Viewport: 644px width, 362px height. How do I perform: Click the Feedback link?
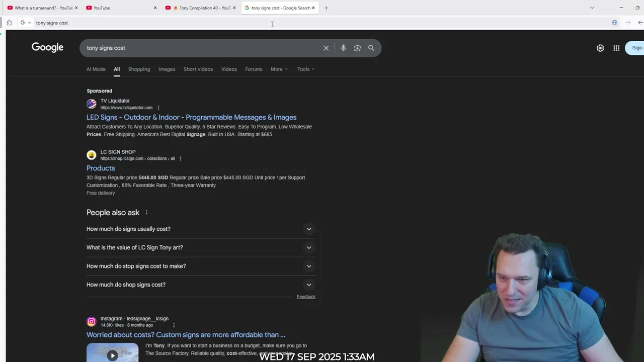pyautogui.click(x=306, y=297)
